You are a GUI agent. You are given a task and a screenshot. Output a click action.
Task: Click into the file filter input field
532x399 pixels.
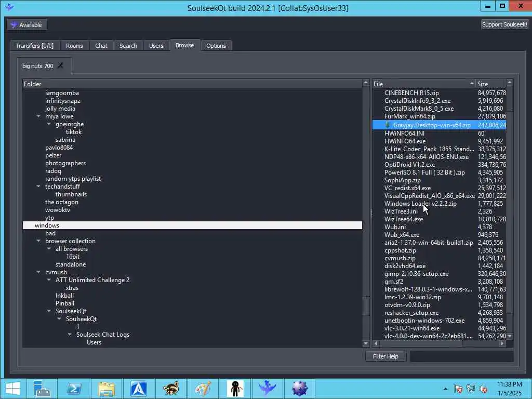(461, 356)
